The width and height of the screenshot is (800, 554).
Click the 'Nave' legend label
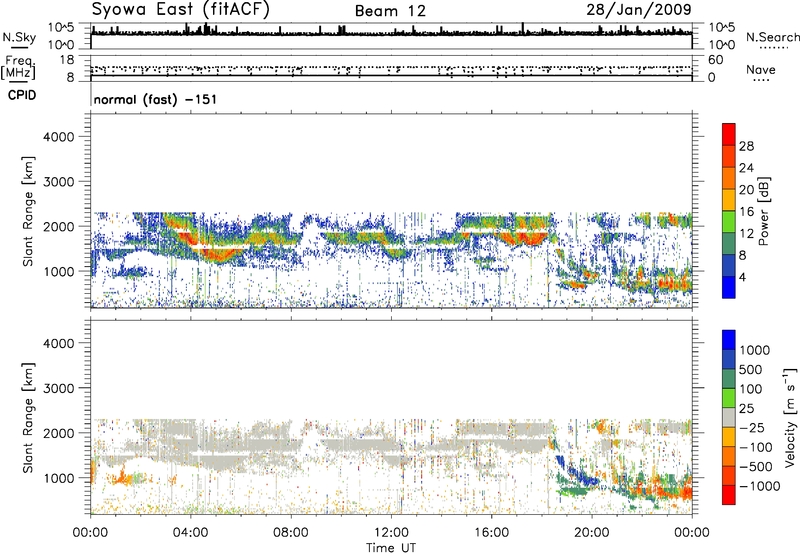click(x=761, y=70)
